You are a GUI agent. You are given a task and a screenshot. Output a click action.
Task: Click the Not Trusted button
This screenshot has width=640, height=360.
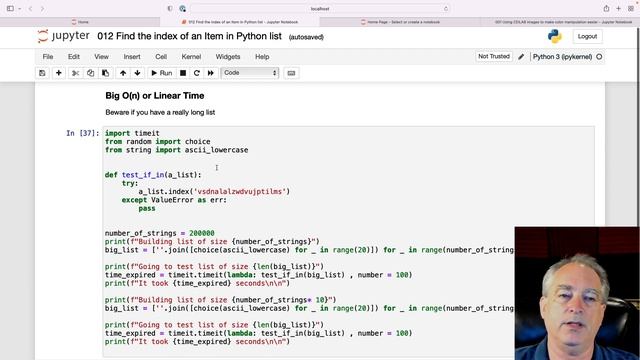[x=494, y=56]
